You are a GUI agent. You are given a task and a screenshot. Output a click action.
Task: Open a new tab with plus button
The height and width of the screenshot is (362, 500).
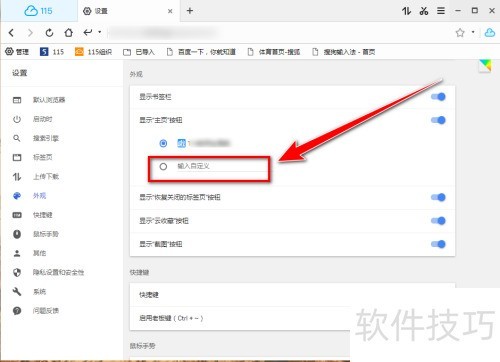coord(190,11)
